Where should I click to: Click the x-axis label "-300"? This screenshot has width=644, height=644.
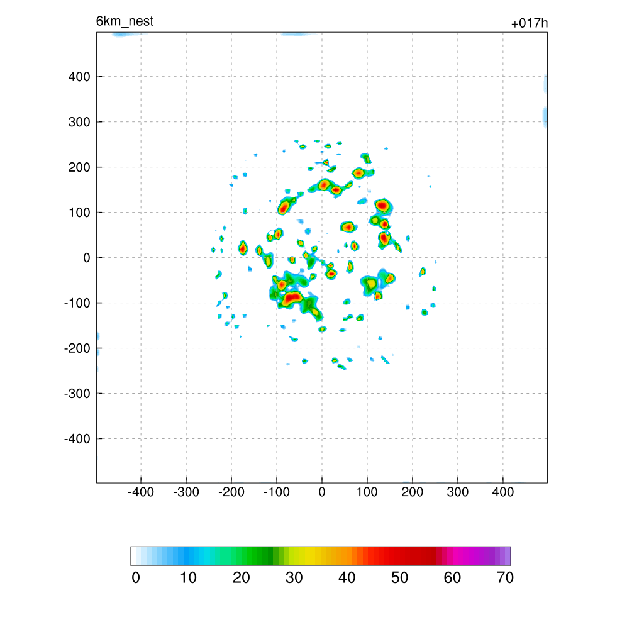pos(186,492)
